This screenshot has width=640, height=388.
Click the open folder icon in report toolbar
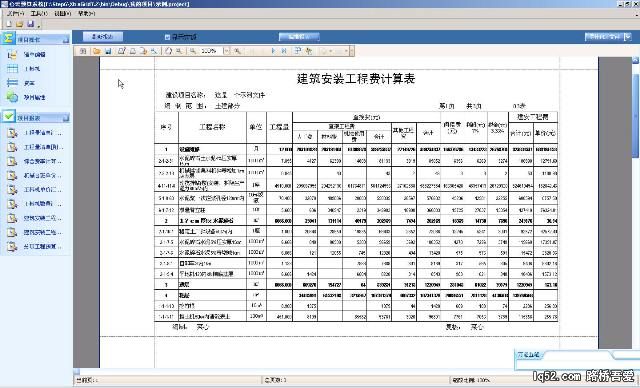coord(96,51)
